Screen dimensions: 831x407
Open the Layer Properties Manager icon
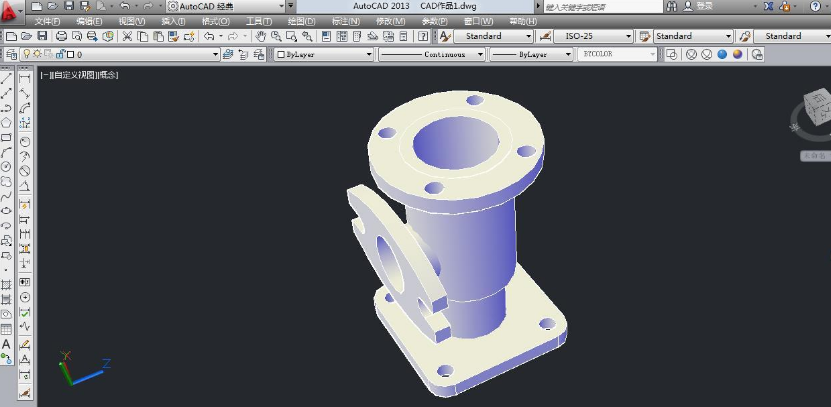tap(10, 54)
